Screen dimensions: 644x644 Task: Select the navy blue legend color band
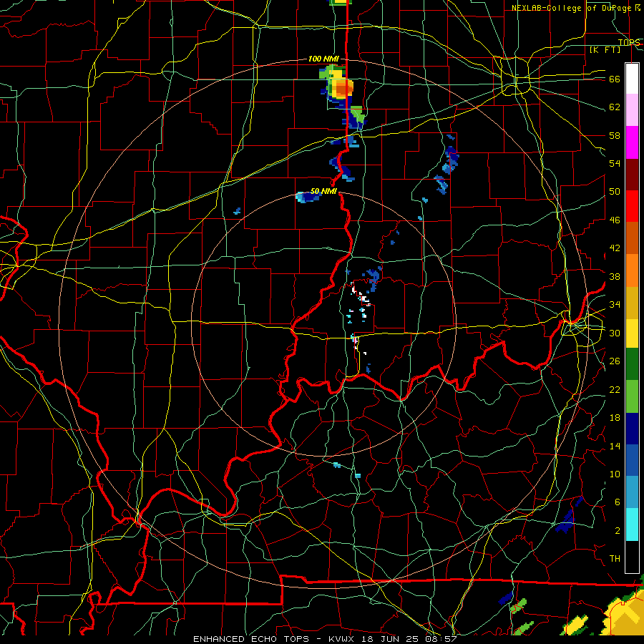632,429
